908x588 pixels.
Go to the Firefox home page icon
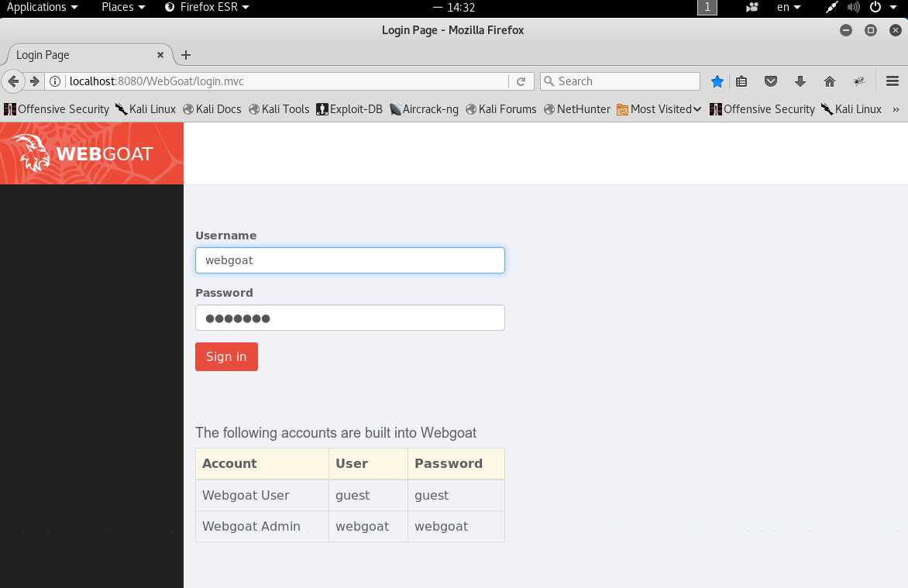coord(829,81)
